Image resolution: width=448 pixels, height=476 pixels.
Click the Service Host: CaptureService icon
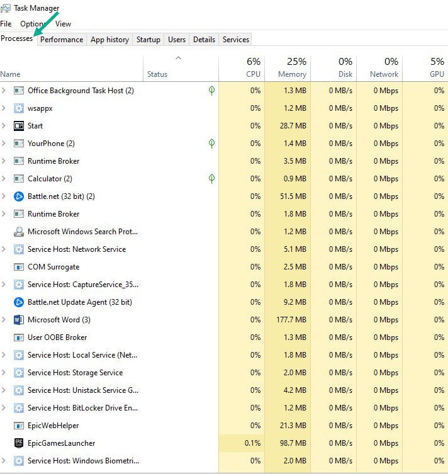[19, 285]
